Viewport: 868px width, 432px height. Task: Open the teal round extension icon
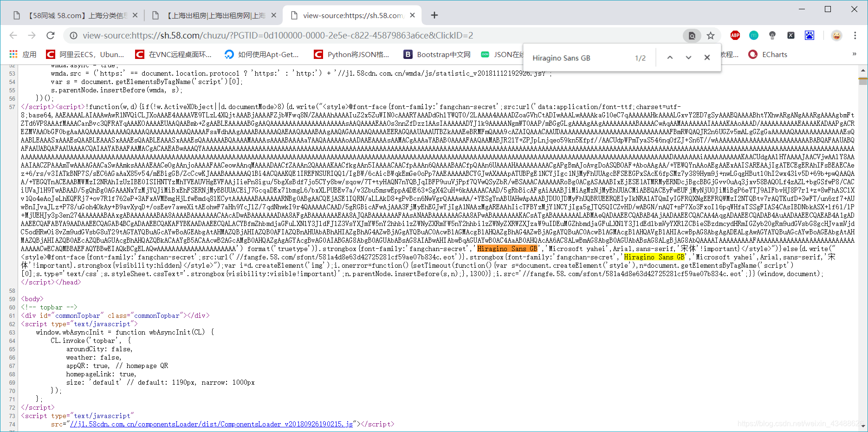point(754,35)
